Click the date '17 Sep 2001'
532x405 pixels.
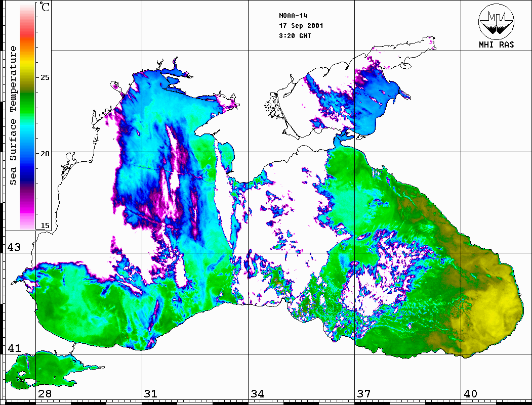[x=301, y=26]
